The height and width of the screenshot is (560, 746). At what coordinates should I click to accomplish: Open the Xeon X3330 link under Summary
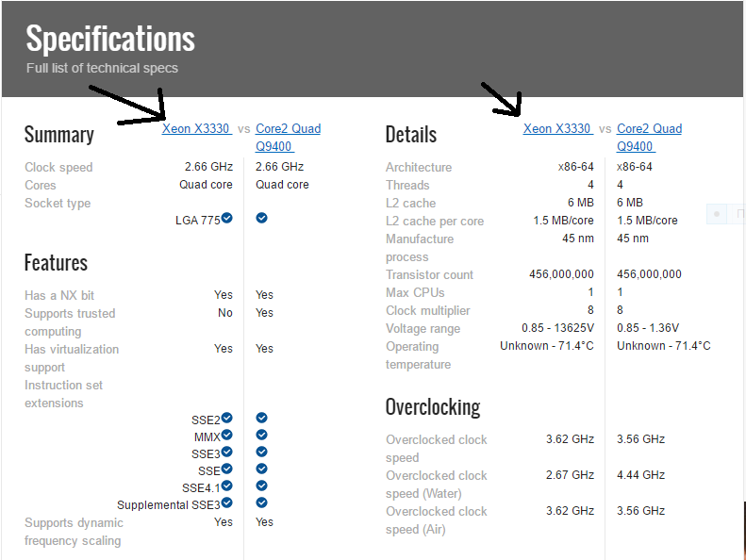[x=197, y=128]
